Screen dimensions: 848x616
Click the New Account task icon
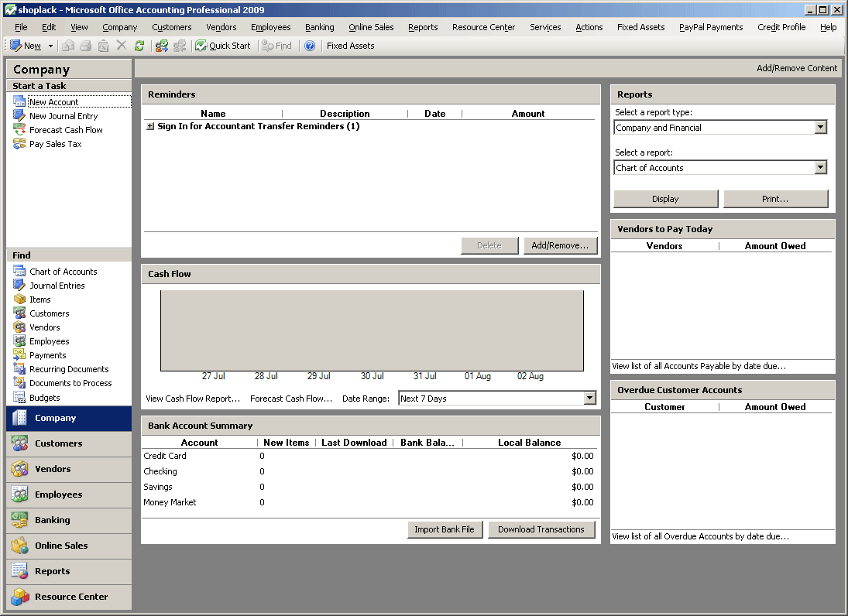19,101
